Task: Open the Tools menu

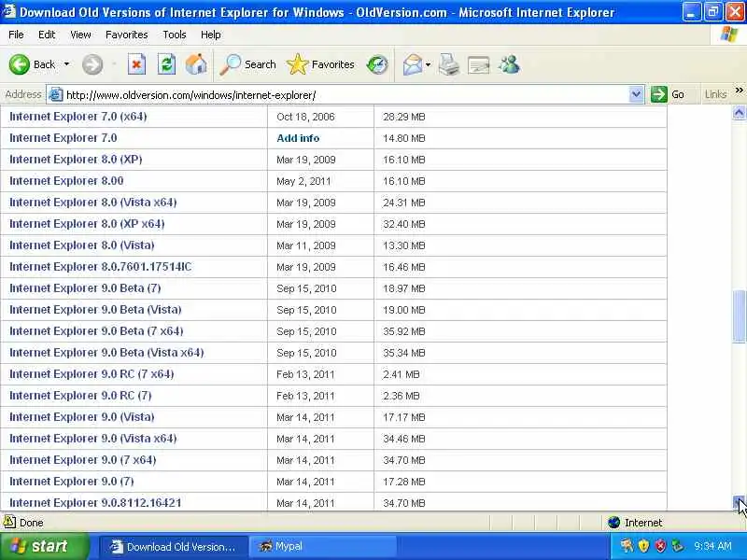Action: tap(175, 35)
